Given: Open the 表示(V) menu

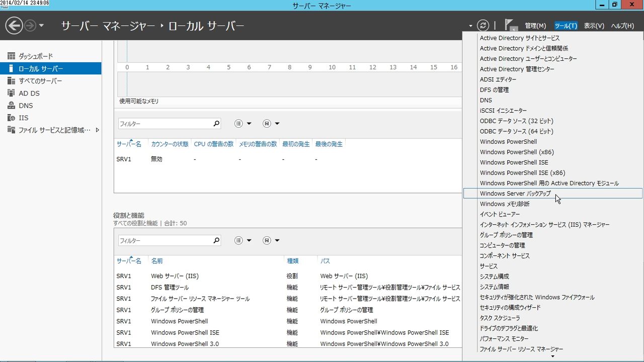Looking at the screenshot, I should tap(594, 26).
